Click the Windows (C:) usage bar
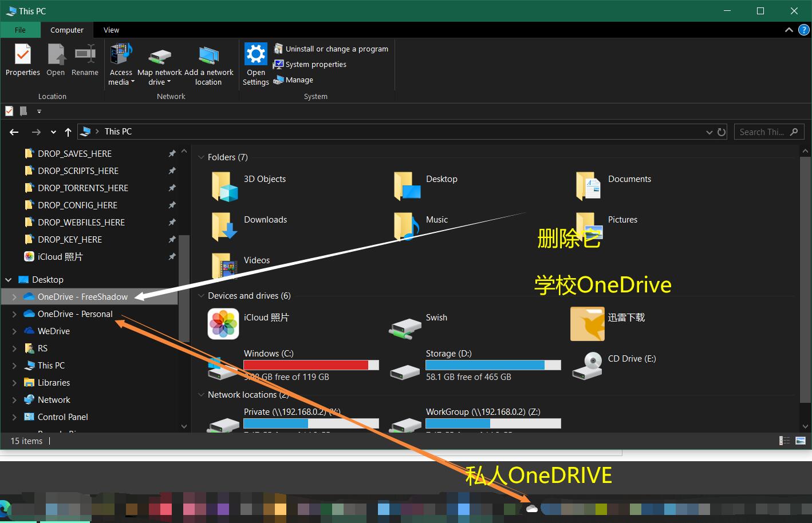 coord(311,365)
